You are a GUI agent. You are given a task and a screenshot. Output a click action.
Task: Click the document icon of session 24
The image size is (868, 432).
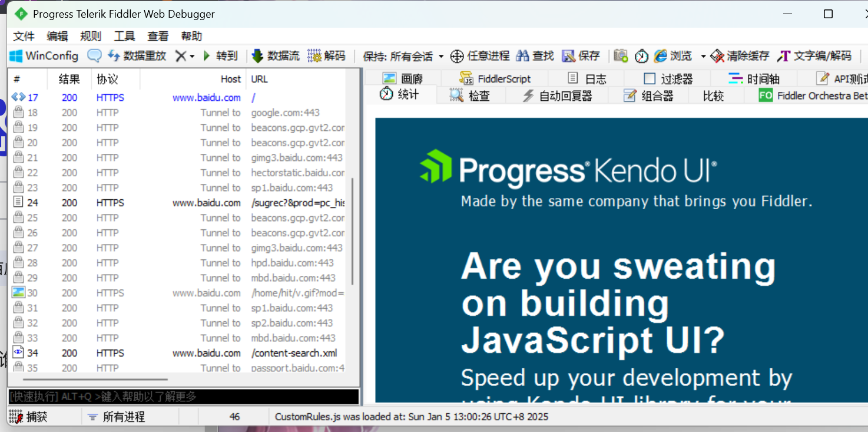pos(18,202)
